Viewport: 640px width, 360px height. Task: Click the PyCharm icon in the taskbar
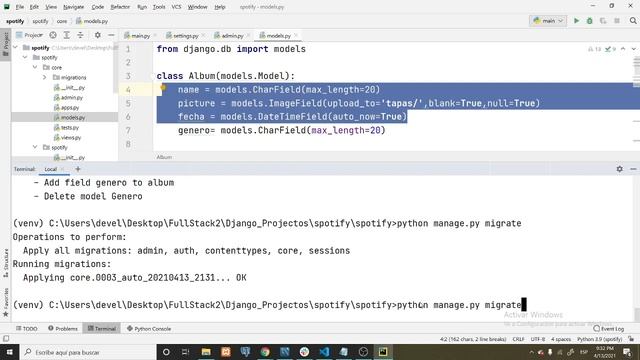[383, 352]
